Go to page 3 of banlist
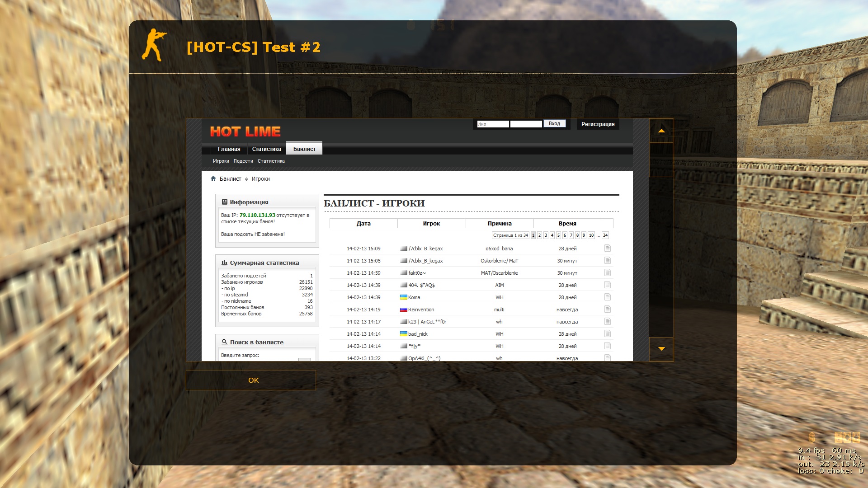 click(546, 235)
